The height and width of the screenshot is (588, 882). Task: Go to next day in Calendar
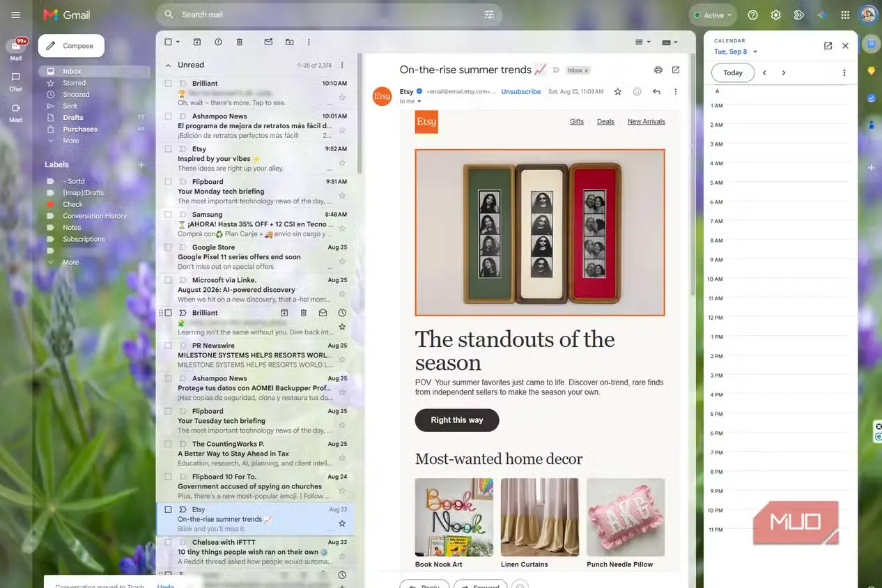pos(784,72)
